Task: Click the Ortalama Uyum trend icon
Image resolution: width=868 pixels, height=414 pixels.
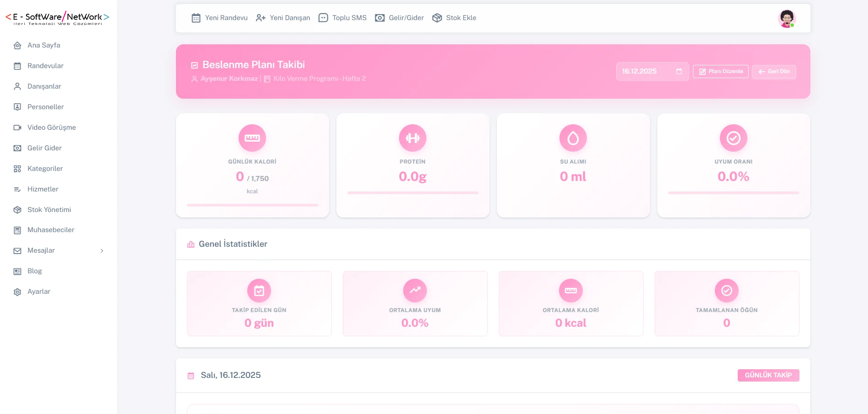Action: [415, 290]
